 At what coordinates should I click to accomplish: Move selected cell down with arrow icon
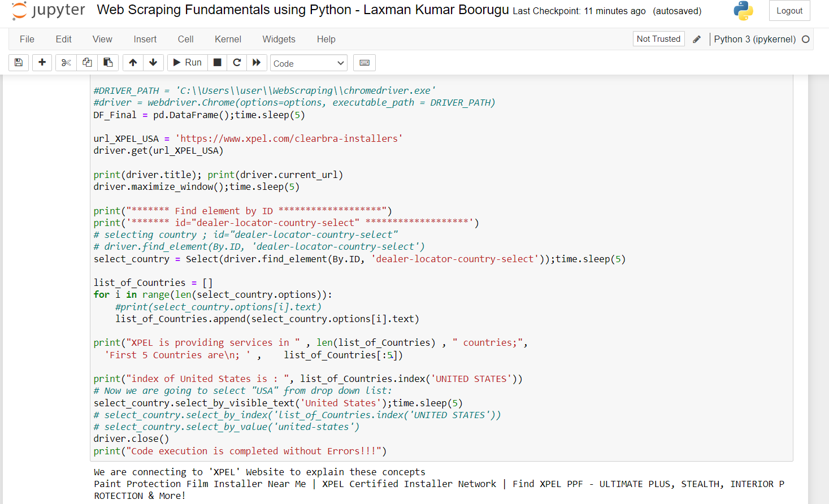pos(153,63)
